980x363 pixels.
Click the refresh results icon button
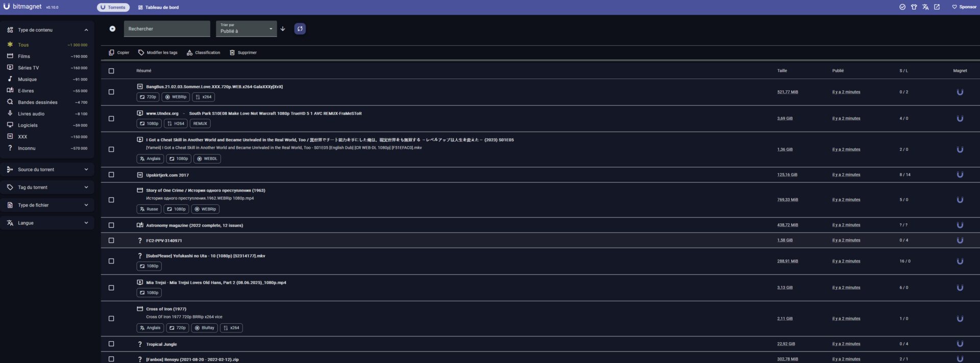tap(300, 29)
